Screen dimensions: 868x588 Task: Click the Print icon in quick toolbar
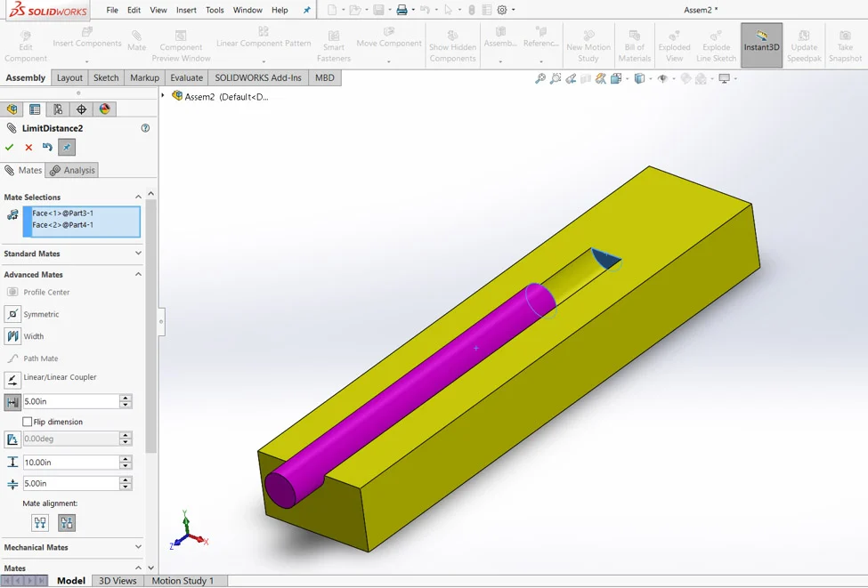[402, 10]
